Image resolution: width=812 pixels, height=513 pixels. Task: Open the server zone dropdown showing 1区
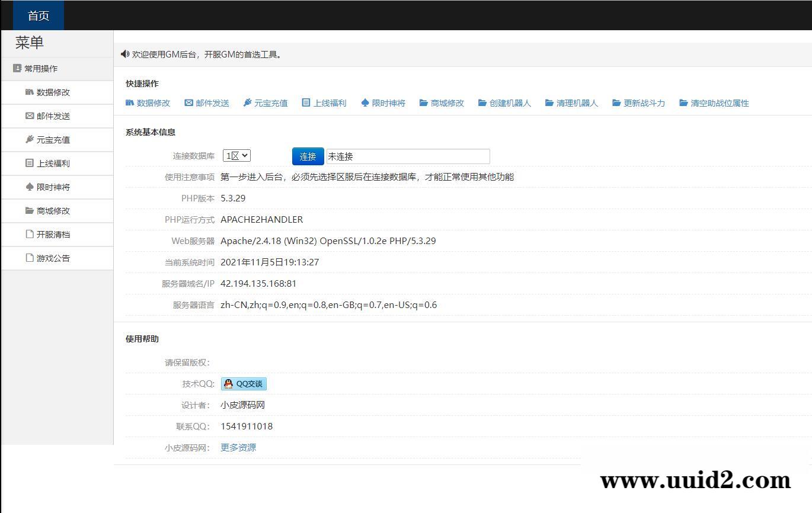tap(236, 155)
